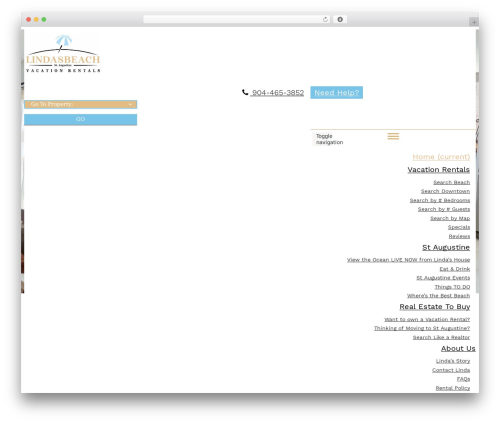The image size is (500, 423).
Task: Click the hamburger menu icon
Action: coord(393,136)
